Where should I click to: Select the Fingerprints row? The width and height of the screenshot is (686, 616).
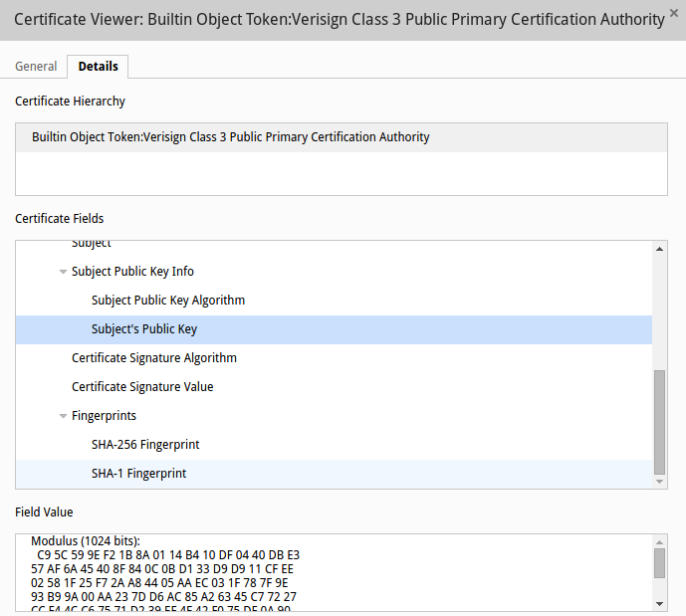pos(334,416)
